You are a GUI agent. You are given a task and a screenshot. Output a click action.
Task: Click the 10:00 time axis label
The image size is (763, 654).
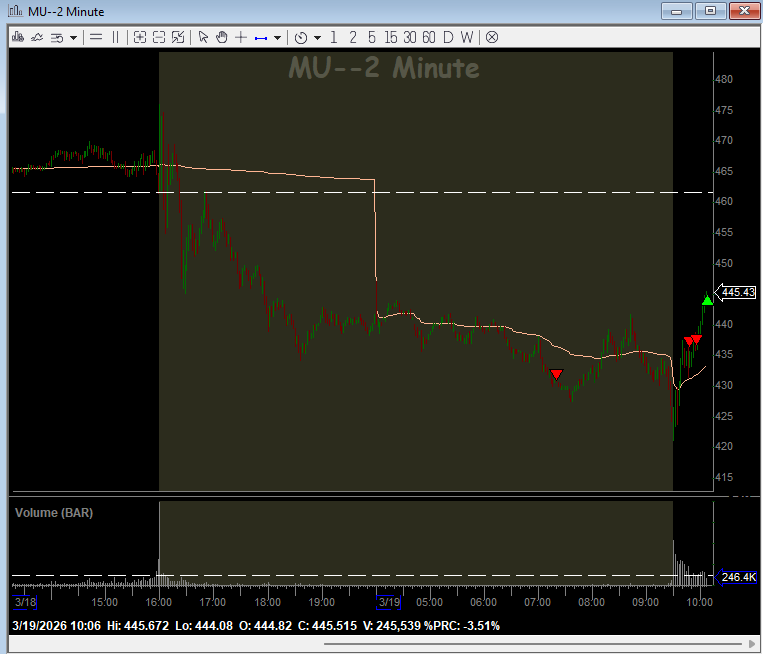[699, 602]
